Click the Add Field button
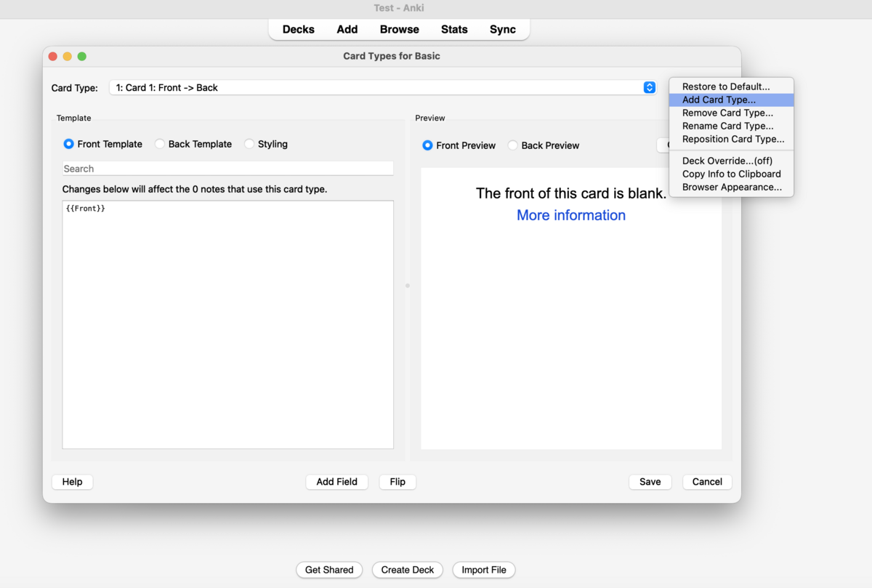The width and height of the screenshot is (872, 588). click(336, 482)
